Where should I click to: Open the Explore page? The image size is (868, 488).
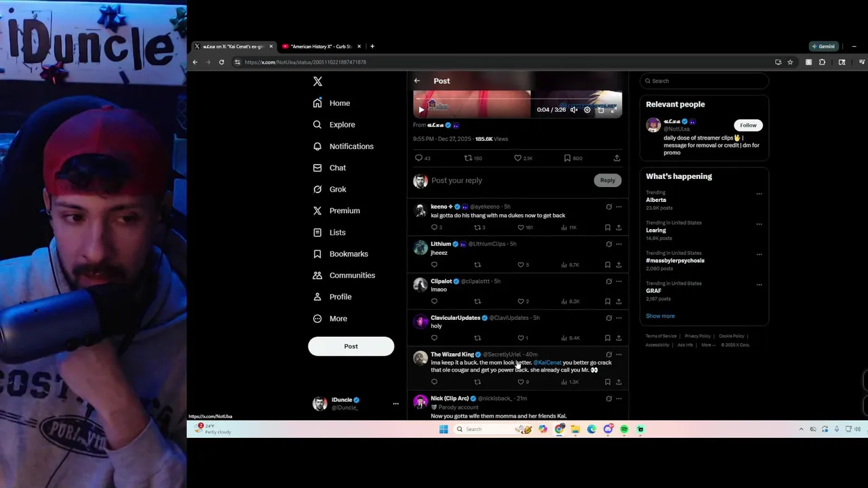point(334,125)
